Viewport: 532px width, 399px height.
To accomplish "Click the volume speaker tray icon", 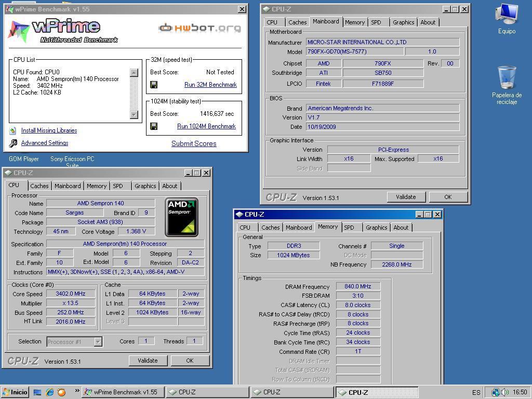I will (x=505, y=392).
